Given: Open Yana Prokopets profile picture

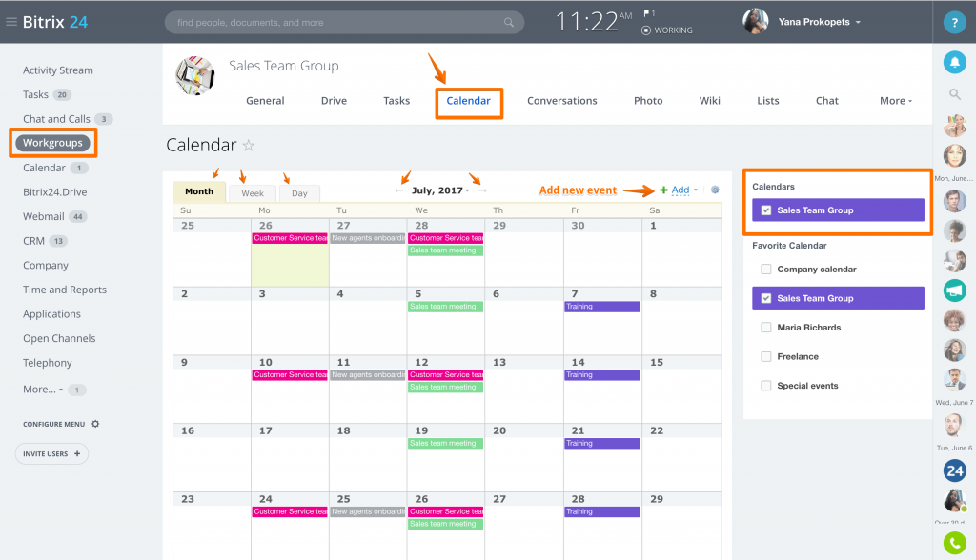Looking at the screenshot, I should click(755, 22).
